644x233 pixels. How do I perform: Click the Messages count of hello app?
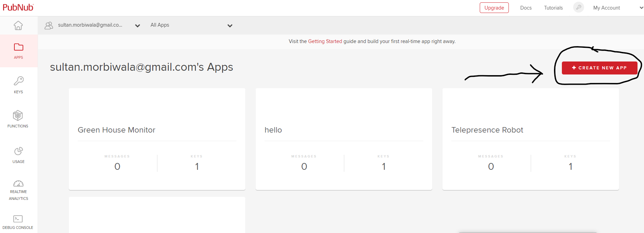tap(304, 166)
